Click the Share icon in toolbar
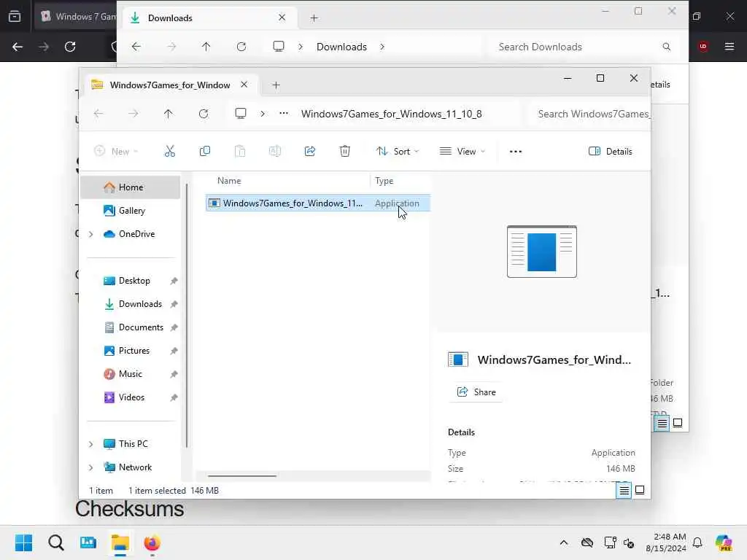747x560 pixels. pyautogui.click(x=309, y=152)
